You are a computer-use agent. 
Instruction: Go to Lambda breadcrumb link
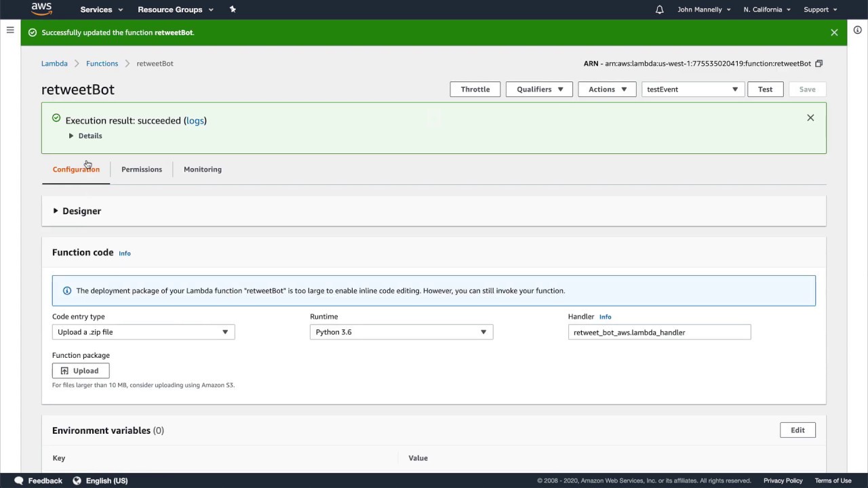click(54, 64)
